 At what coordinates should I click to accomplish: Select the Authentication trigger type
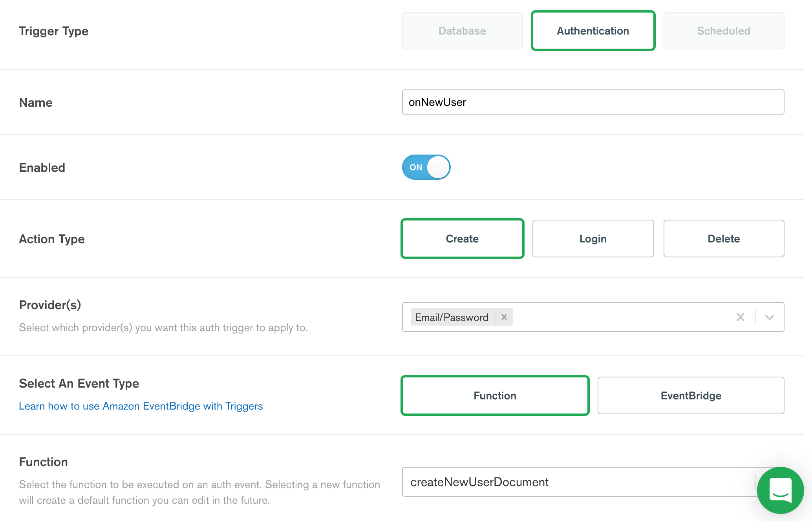click(x=593, y=31)
